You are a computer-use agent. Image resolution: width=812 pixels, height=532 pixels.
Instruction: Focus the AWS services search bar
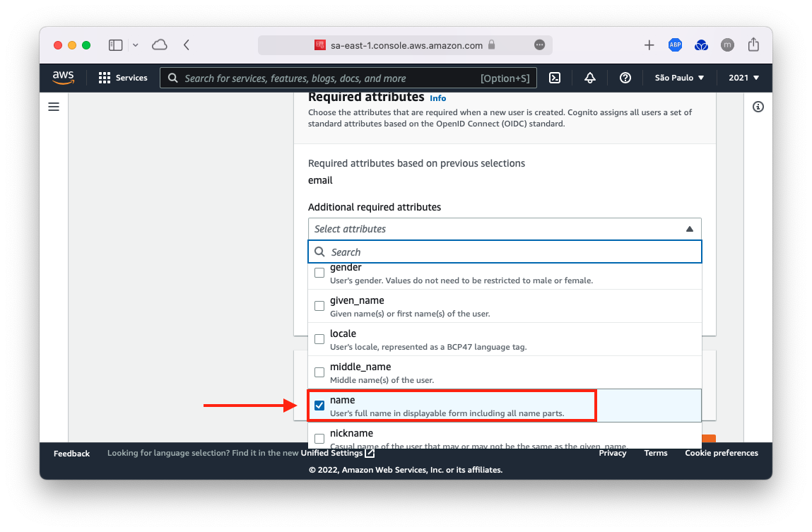(x=348, y=78)
